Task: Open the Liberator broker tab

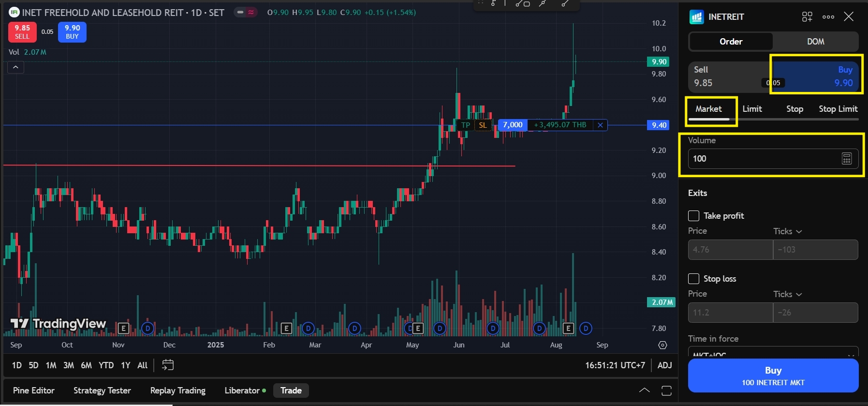Action: click(x=245, y=391)
